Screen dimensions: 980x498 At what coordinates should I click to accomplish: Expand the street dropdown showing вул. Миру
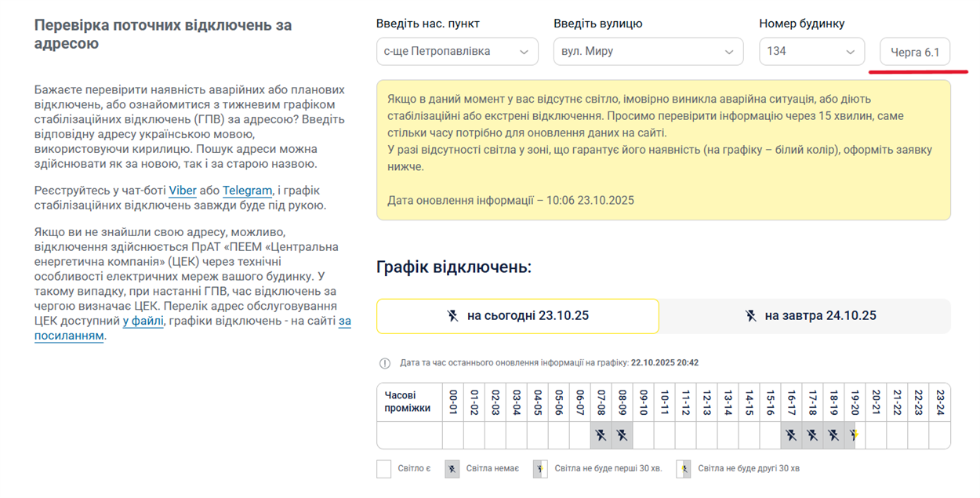tap(648, 52)
